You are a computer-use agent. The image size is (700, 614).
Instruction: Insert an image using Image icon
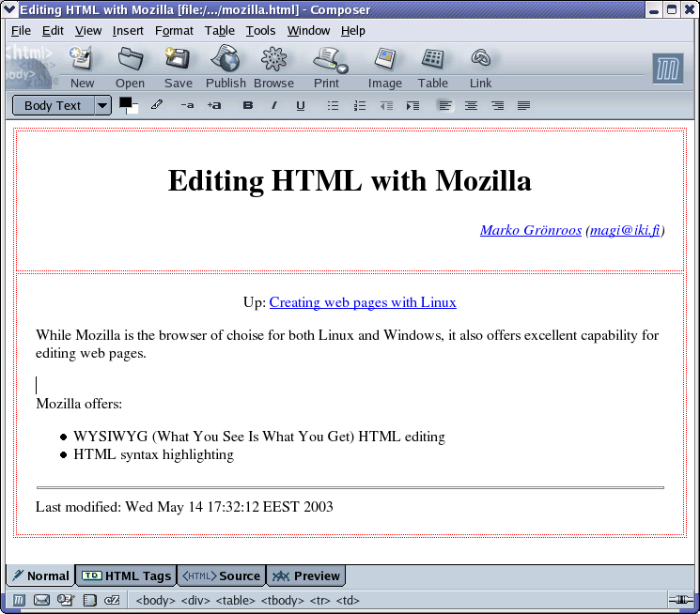(x=384, y=61)
